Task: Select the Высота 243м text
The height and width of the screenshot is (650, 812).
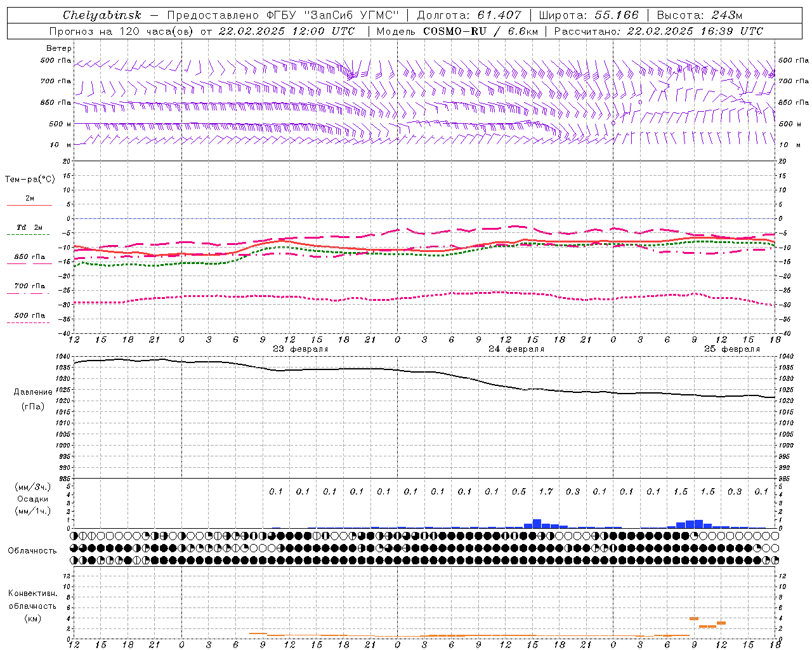Action: [x=700, y=15]
